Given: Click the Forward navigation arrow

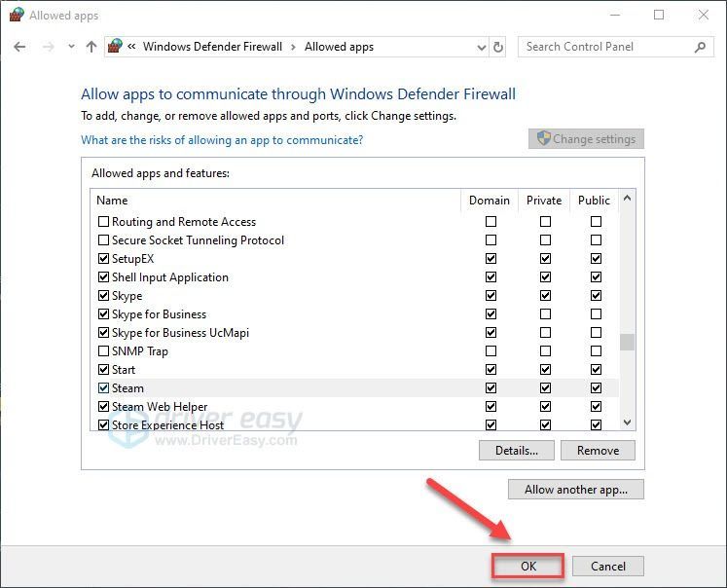Looking at the screenshot, I should pos(49,47).
